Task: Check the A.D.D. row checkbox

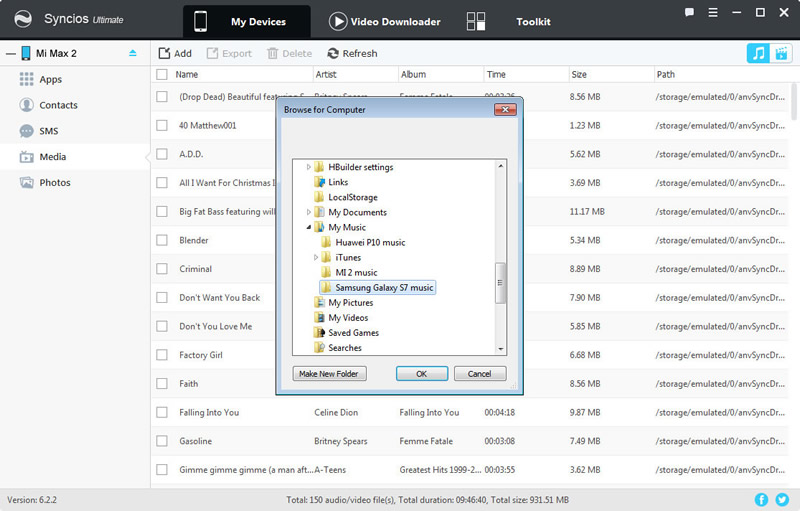Action: [162, 154]
